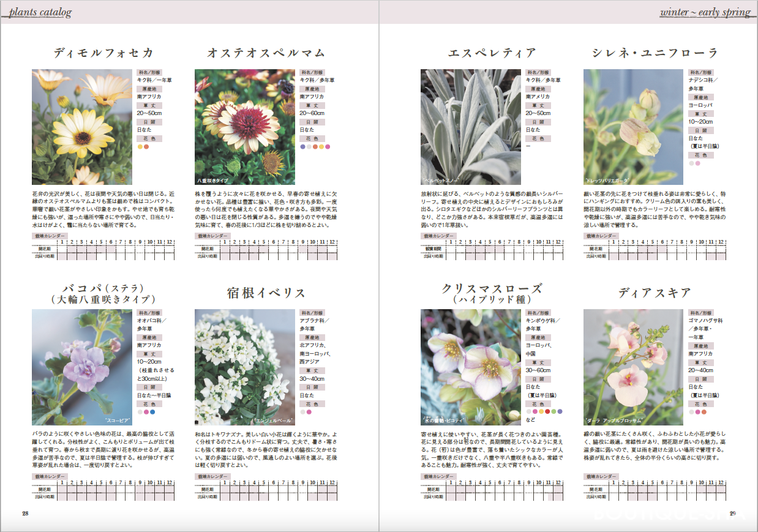Click 栽培カレンダー label under エスペレティア

pyautogui.click(x=438, y=236)
